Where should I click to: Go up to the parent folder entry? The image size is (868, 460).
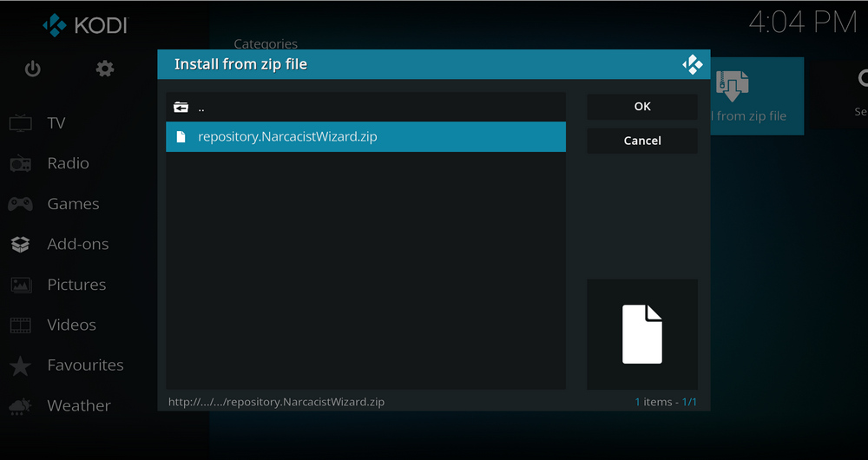click(x=365, y=108)
